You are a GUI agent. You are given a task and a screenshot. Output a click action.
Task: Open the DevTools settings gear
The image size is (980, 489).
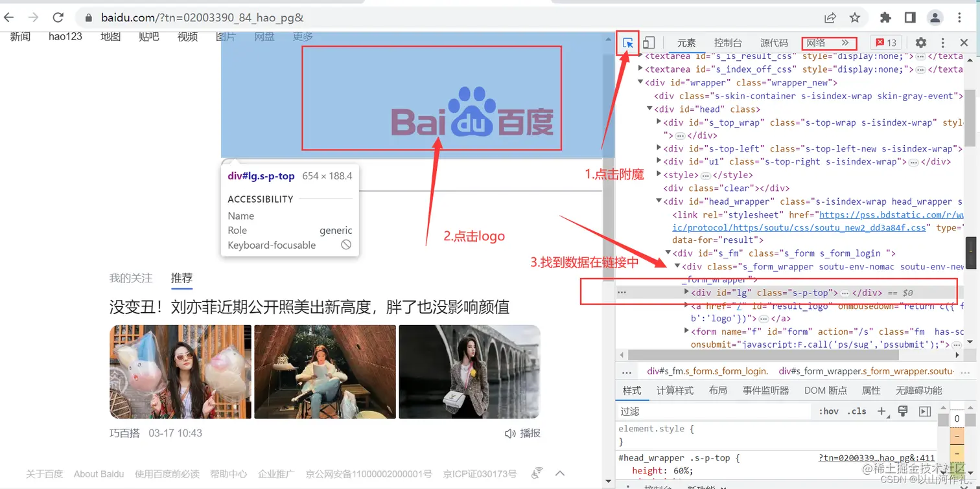coord(920,42)
